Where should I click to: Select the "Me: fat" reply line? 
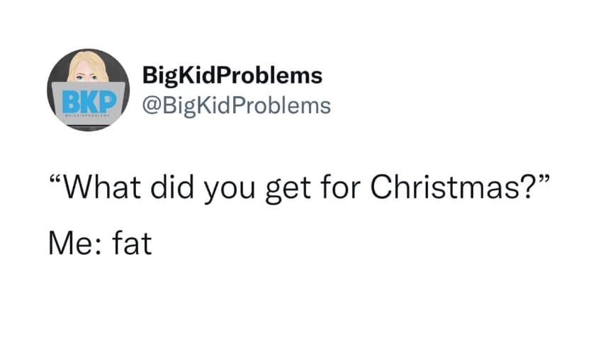click(x=98, y=244)
